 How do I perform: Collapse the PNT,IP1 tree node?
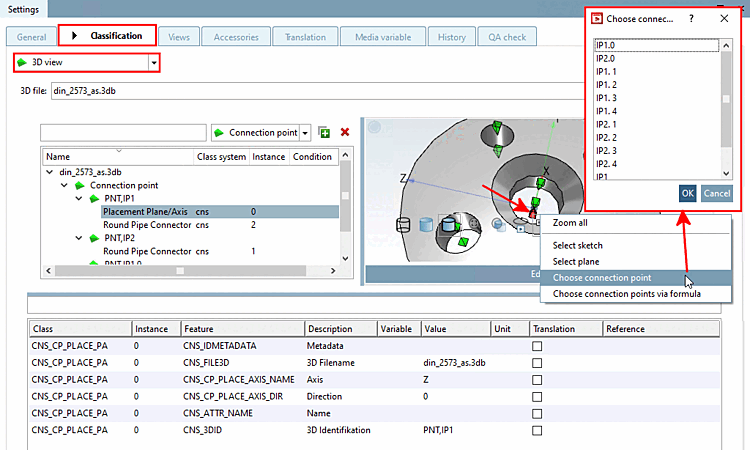(79, 198)
